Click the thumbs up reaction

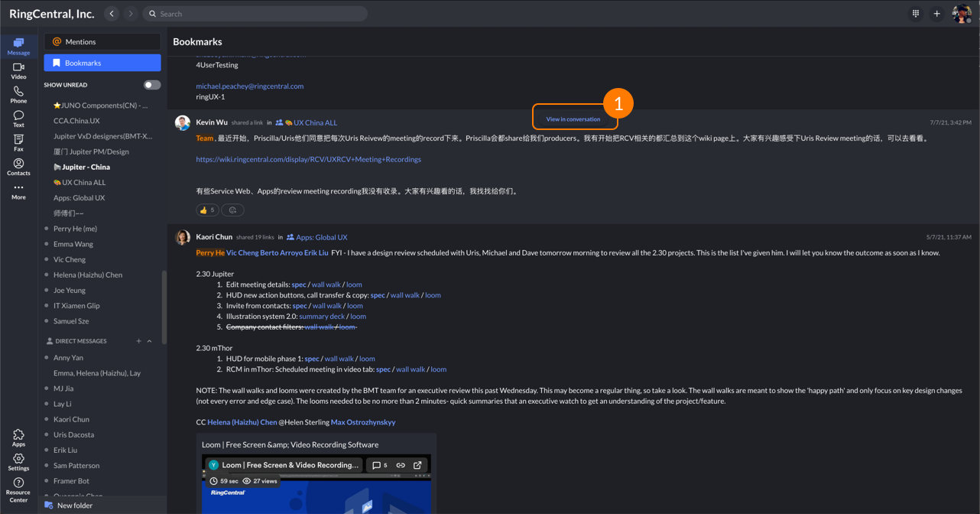coord(207,210)
